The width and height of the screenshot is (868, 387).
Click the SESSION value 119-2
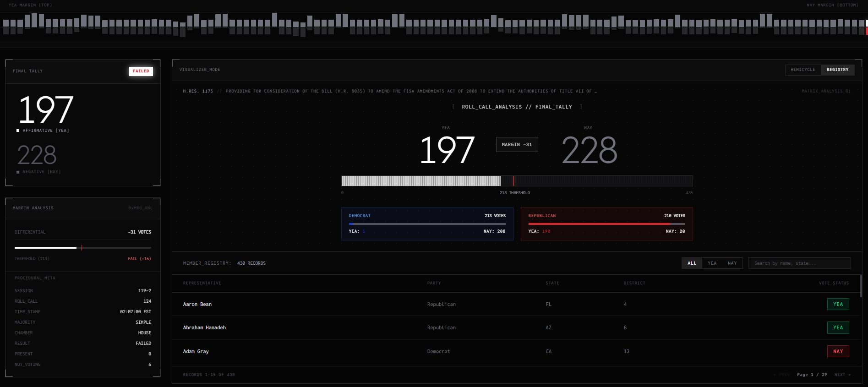click(x=145, y=291)
